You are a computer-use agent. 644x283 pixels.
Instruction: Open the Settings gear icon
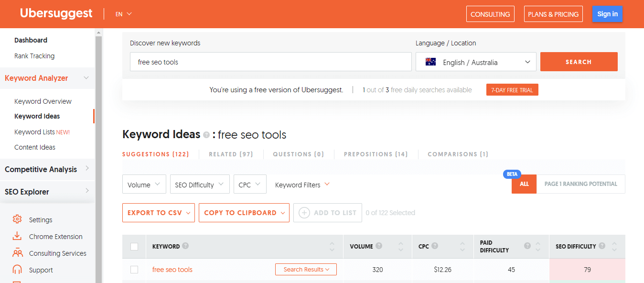17,219
